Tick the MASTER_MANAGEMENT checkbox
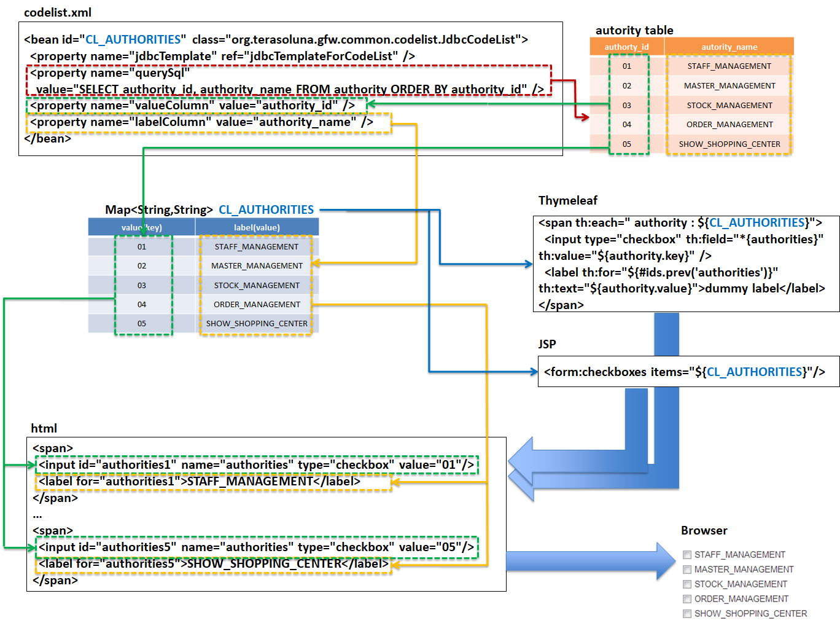This screenshot has height=623, width=840. pyautogui.click(x=687, y=570)
